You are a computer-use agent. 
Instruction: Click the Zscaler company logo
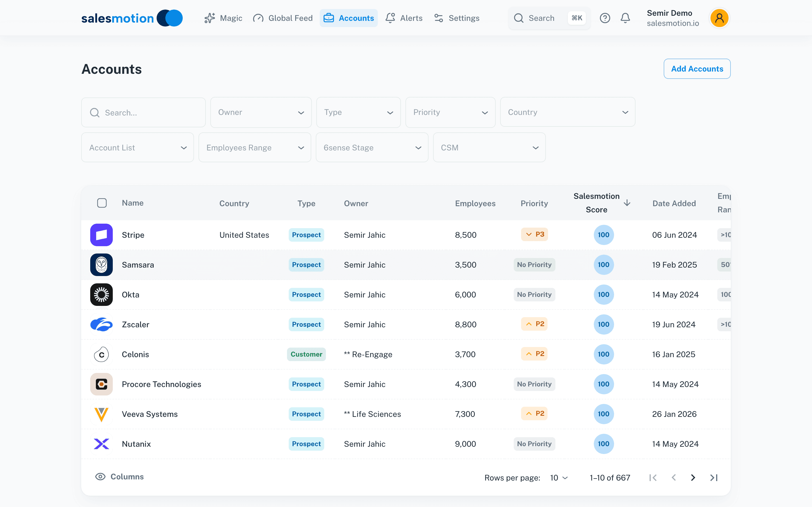click(x=101, y=324)
